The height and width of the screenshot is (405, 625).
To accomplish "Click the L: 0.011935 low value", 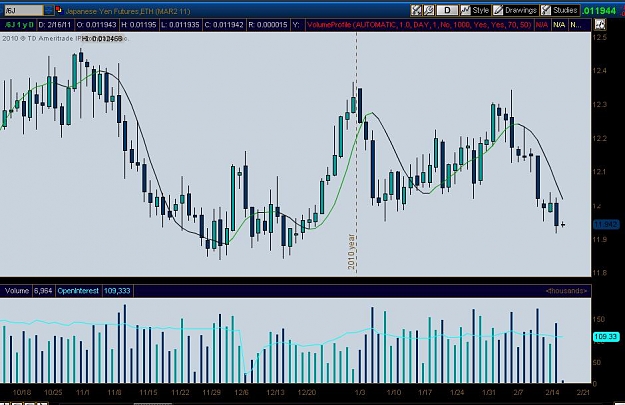I will click(x=180, y=25).
